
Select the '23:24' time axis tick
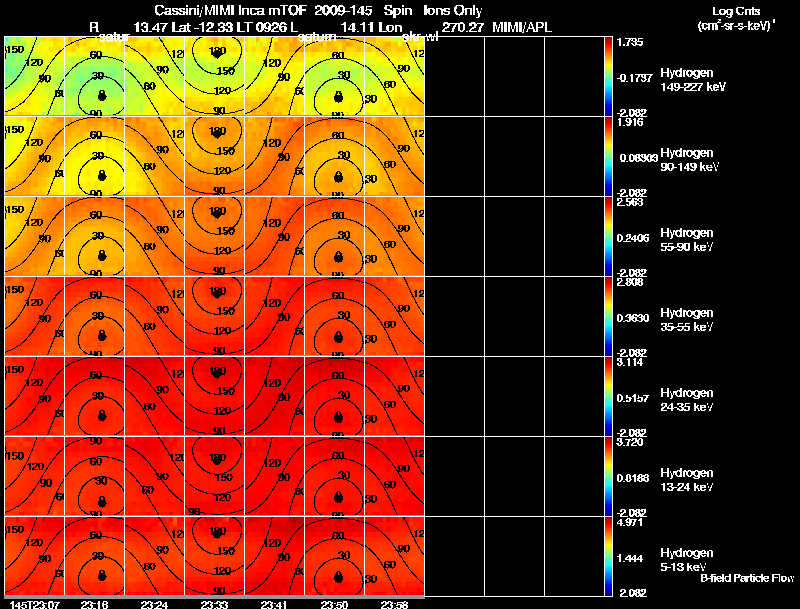[154, 604]
